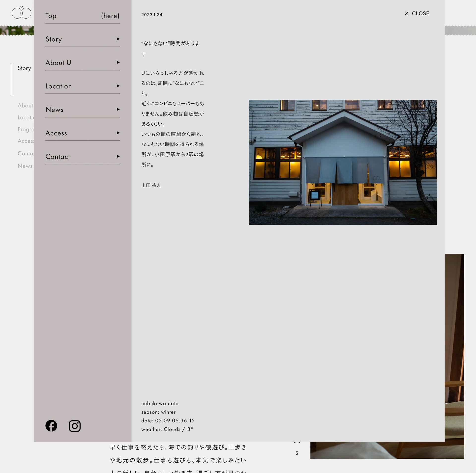Open the Story menu entry

click(54, 39)
